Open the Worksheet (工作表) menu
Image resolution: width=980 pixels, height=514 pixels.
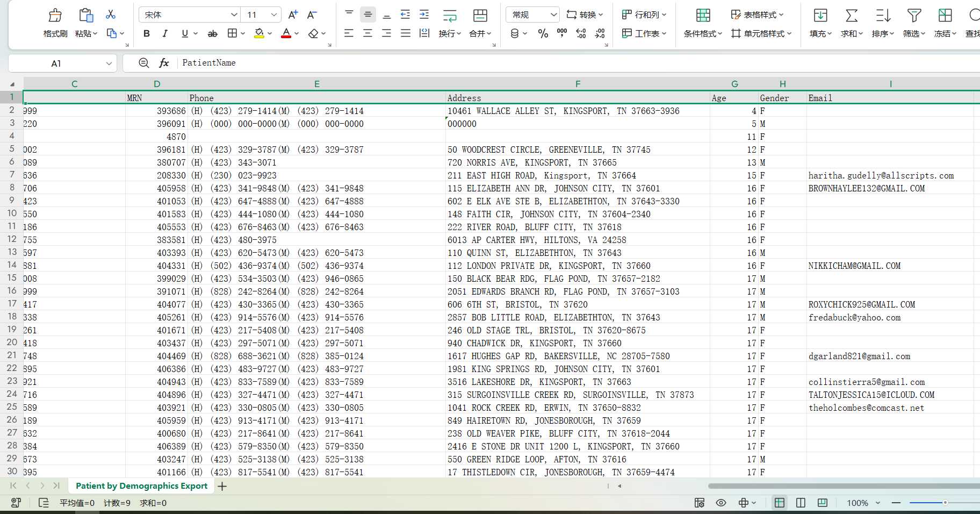tap(644, 33)
